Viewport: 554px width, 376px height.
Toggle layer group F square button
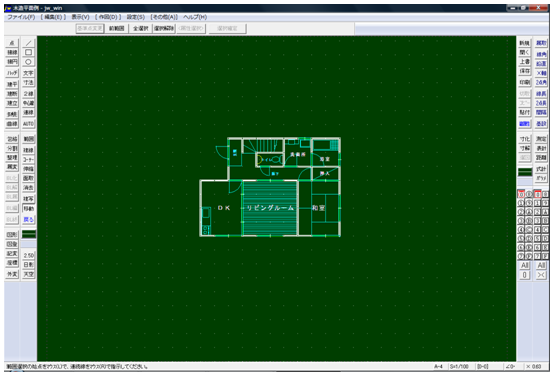pos(546,256)
